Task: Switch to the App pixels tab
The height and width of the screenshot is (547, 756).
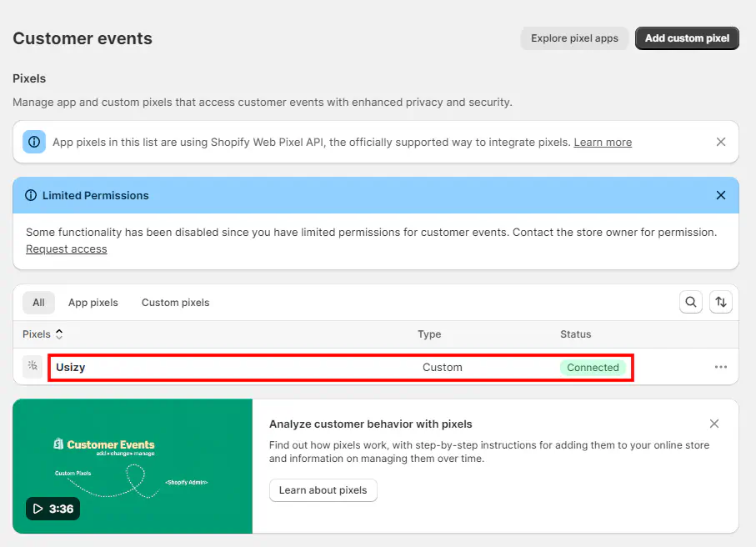Action: (x=93, y=303)
